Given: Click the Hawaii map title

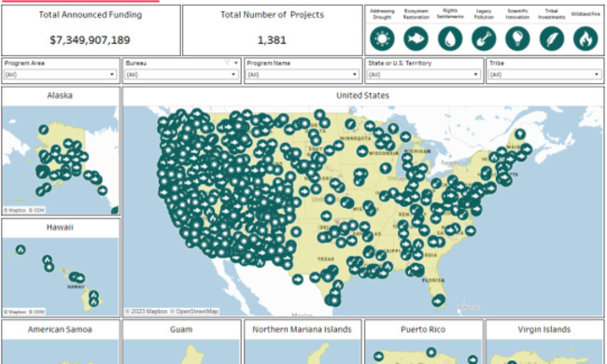Looking at the screenshot, I should pyautogui.click(x=60, y=228).
